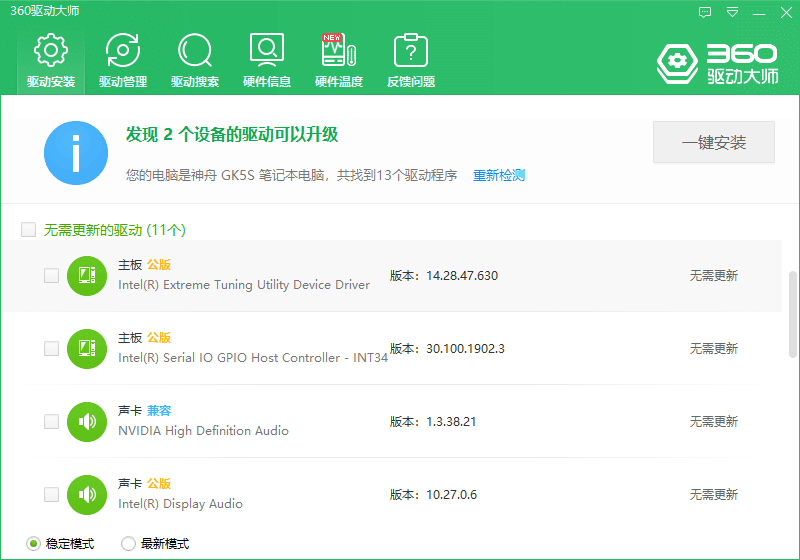Click motherboard icon for Extreme Tuning Utility
This screenshot has height=560, width=800.
87,276
